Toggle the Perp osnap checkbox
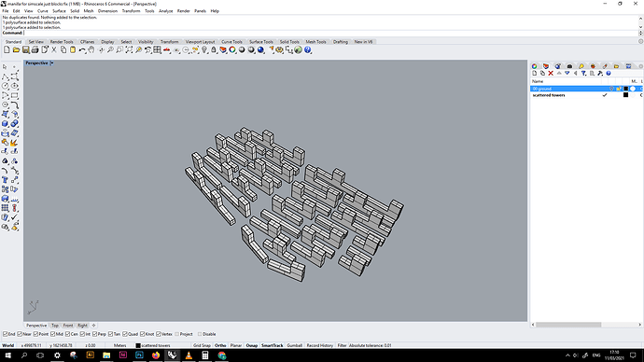The width and height of the screenshot is (644, 362). (95, 334)
